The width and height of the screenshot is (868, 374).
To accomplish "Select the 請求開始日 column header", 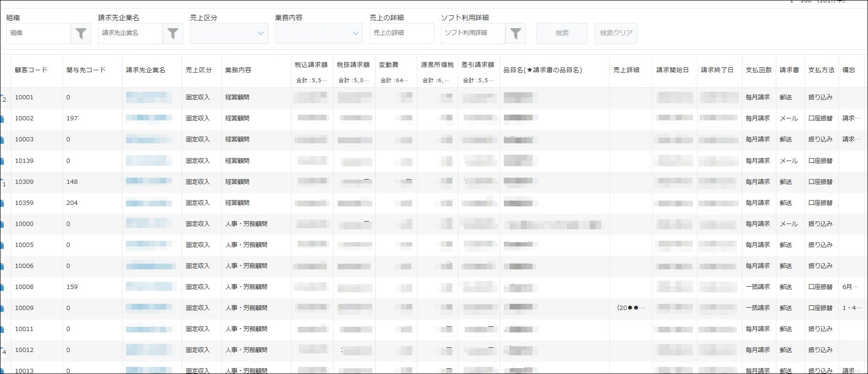I will (672, 70).
